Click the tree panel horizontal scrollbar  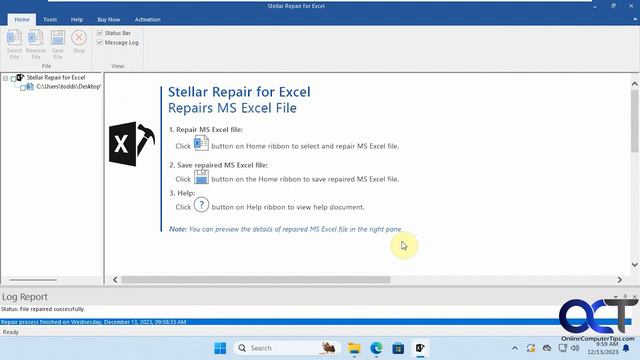pyautogui.click(x=33, y=280)
